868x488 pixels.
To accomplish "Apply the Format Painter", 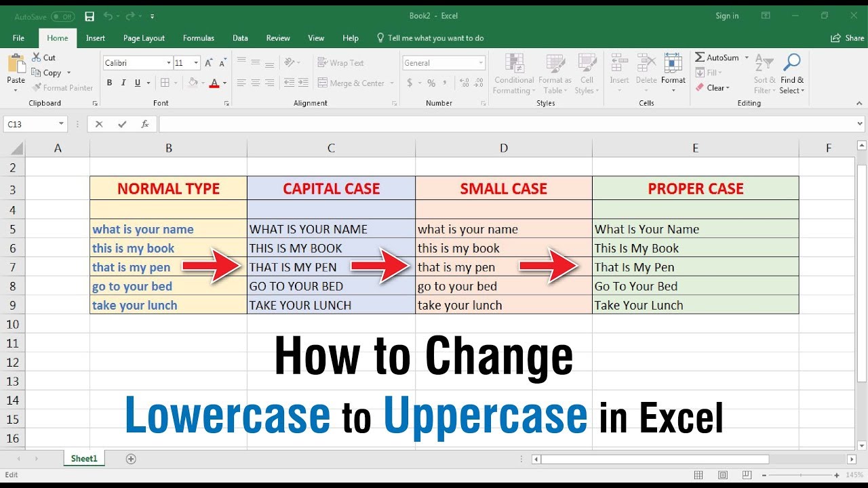I will [x=62, y=87].
